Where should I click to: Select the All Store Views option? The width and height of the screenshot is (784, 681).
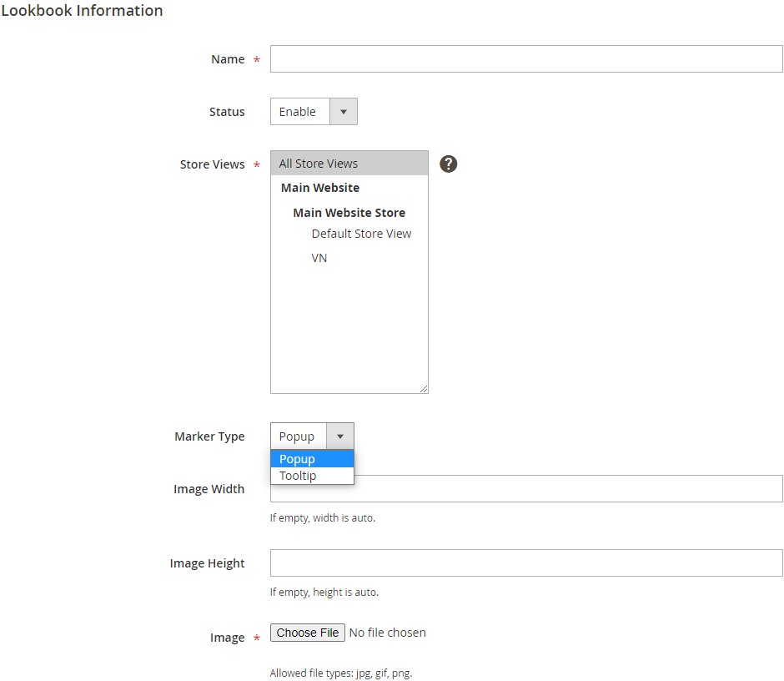point(349,164)
